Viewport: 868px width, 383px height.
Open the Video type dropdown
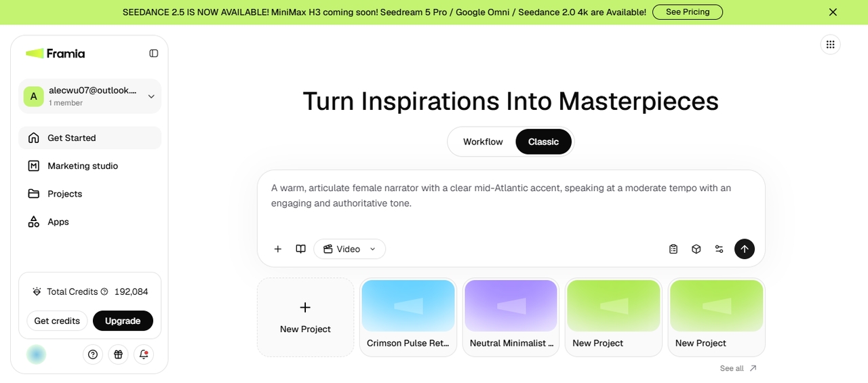(x=349, y=249)
